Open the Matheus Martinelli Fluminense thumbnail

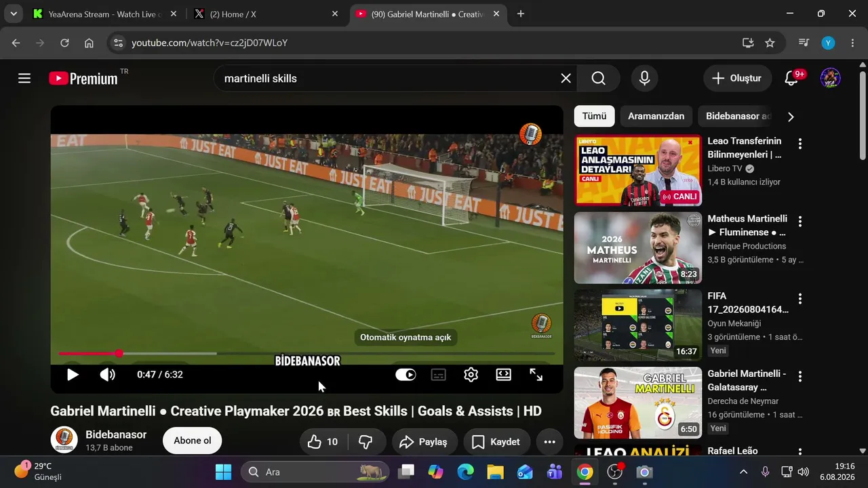pos(638,248)
